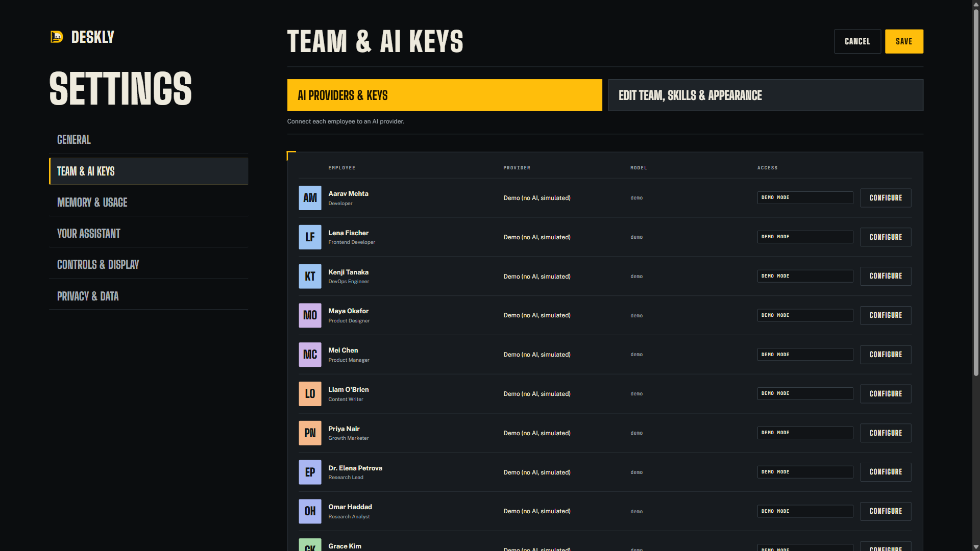Image resolution: width=980 pixels, height=551 pixels.
Task: Open the General settings section
Action: tap(149, 140)
